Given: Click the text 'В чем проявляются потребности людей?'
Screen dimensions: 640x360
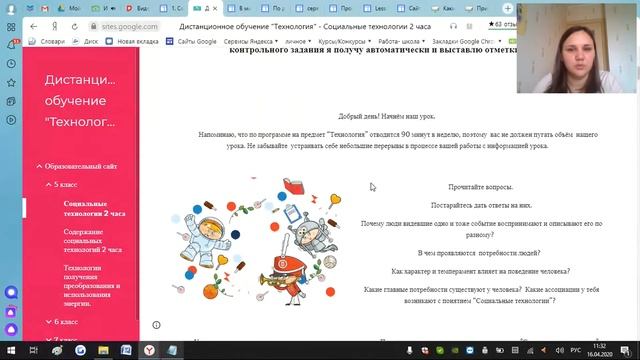Looking at the screenshot, I should coord(479,253).
